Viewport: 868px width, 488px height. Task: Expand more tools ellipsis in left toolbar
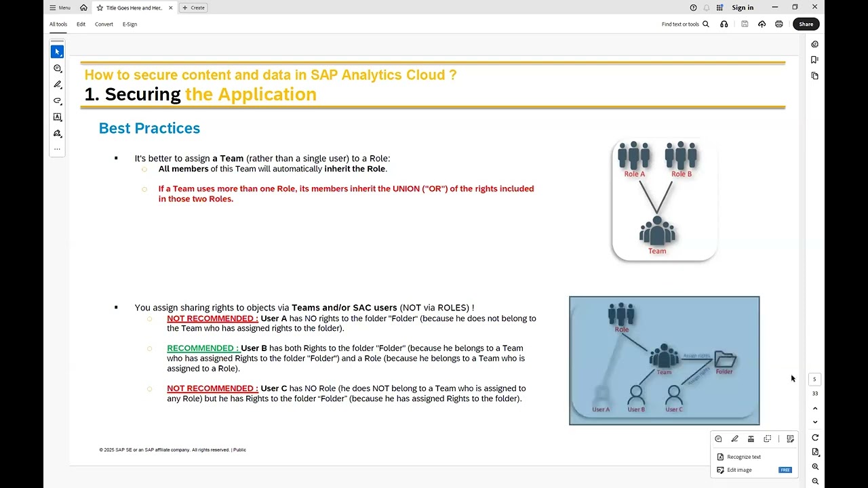[x=58, y=148]
